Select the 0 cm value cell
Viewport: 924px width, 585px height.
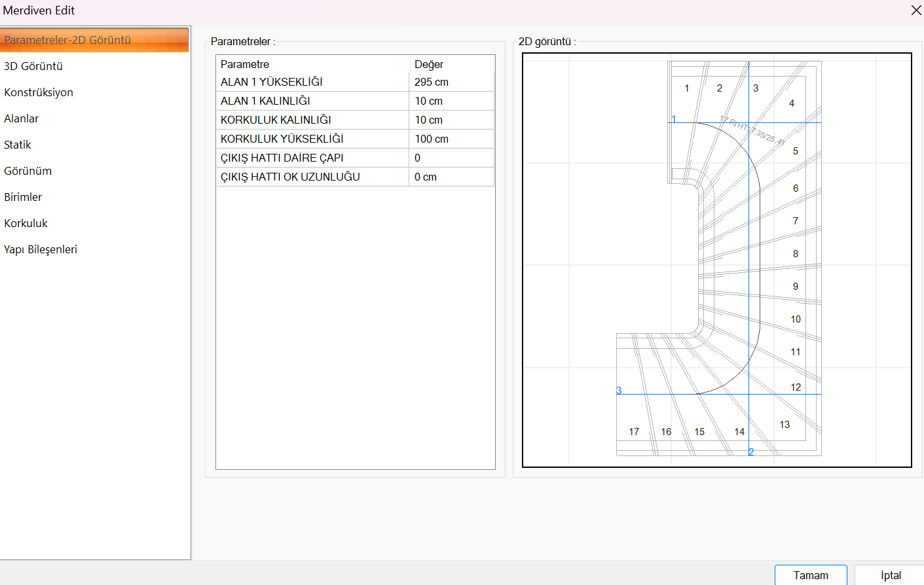coord(452,177)
